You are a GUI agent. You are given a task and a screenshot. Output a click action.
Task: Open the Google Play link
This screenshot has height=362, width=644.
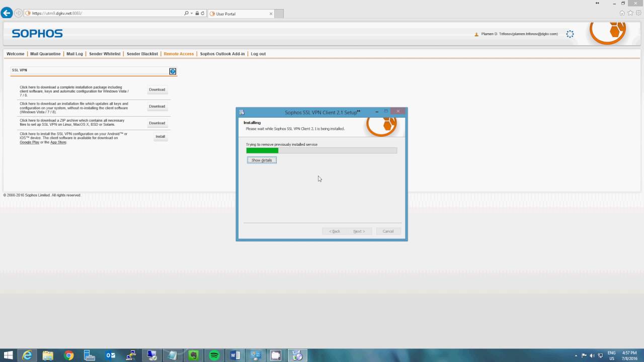tap(29, 142)
